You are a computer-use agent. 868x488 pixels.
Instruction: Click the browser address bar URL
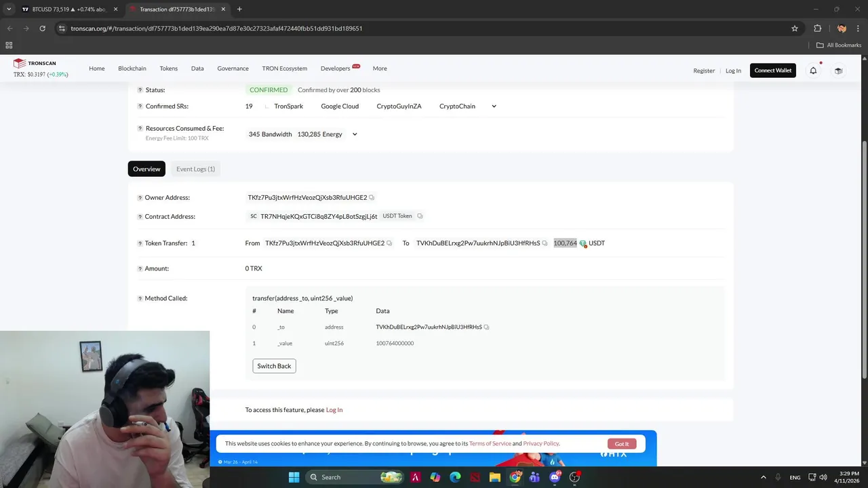coord(217,28)
